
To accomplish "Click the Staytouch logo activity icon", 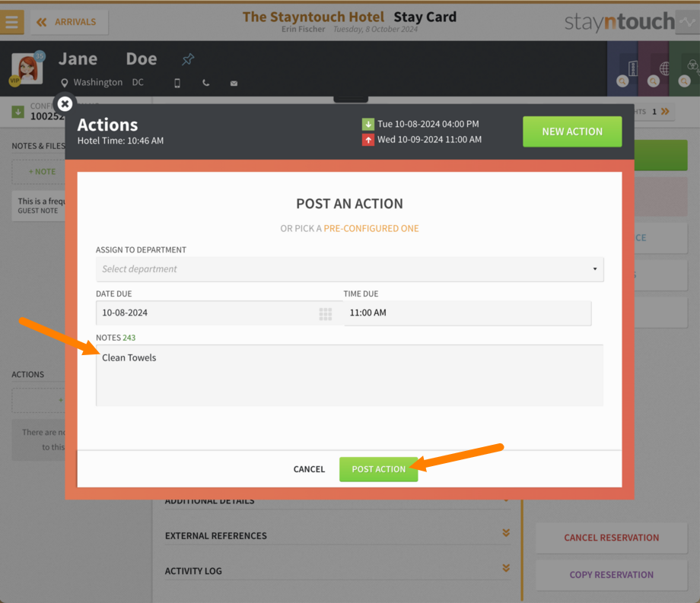I will (688, 21).
